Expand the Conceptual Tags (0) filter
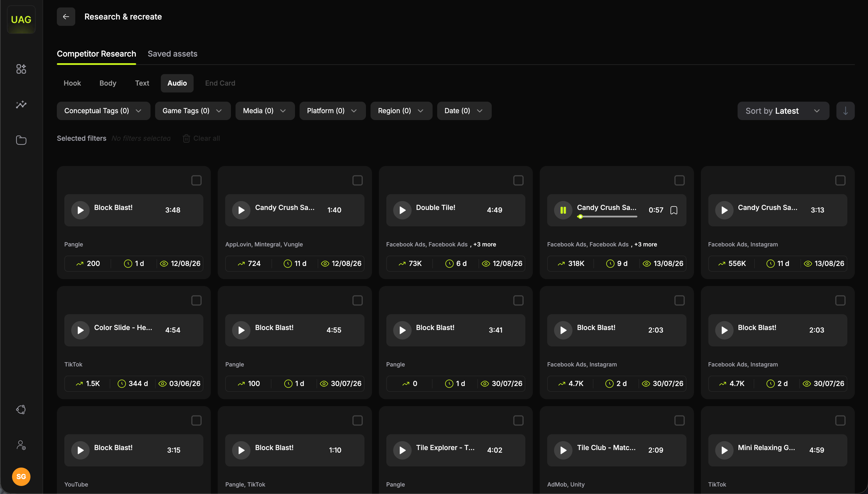The height and width of the screenshot is (494, 868). pos(103,111)
